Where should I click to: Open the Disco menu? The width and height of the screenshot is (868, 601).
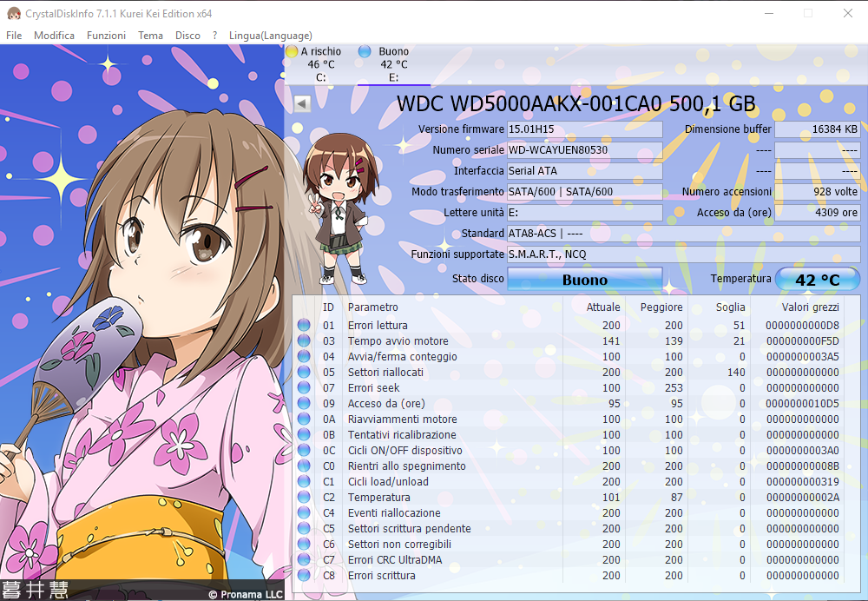click(187, 36)
